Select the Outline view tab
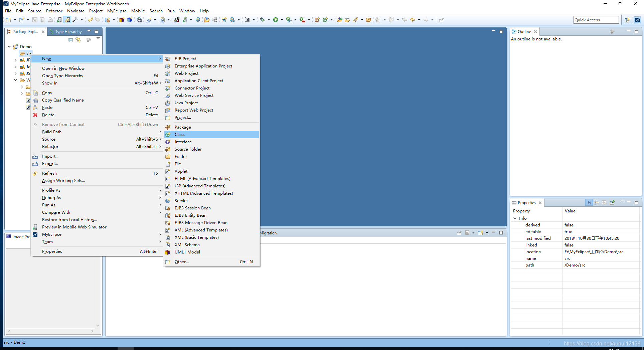Screen dimensions: 644x350 (x=524, y=32)
